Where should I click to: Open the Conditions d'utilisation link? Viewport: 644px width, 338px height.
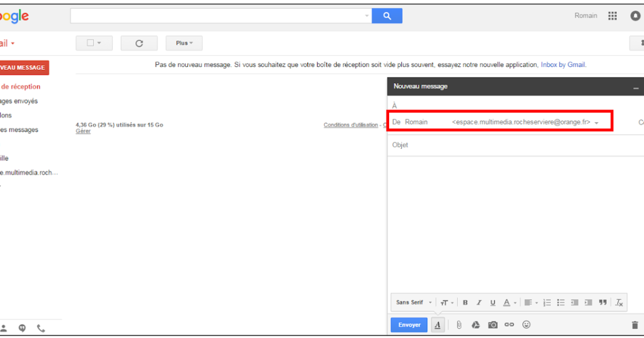pos(351,125)
